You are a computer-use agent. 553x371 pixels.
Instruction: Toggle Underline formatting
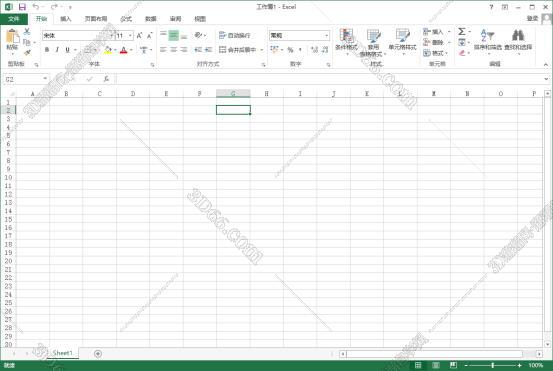point(67,50)
